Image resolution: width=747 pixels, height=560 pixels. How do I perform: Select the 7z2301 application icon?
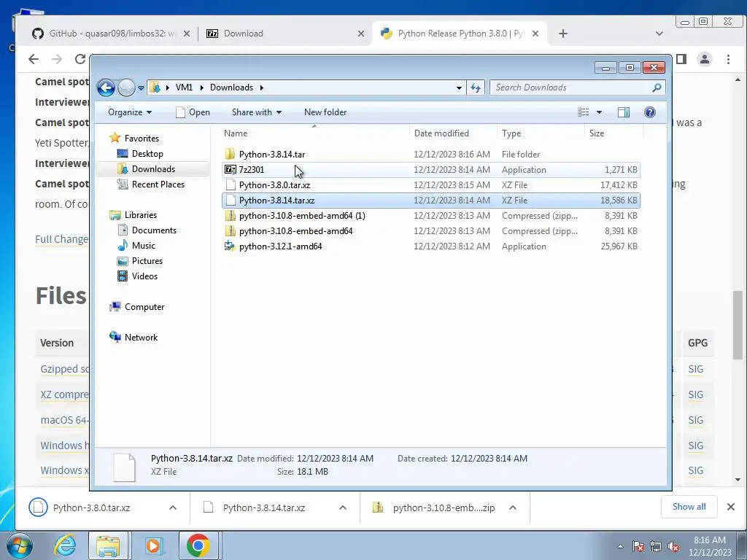tap(230, 169)
